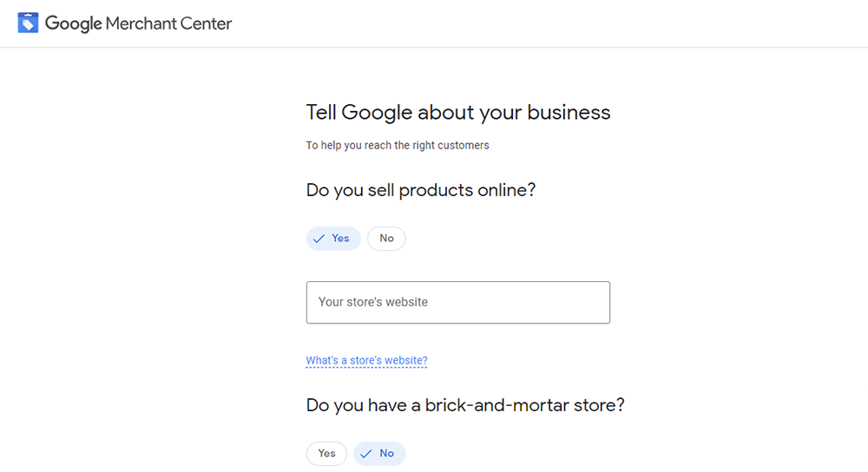Focus the Your store's website field
The width and height of the screenshot is (868, 472).
457,302
